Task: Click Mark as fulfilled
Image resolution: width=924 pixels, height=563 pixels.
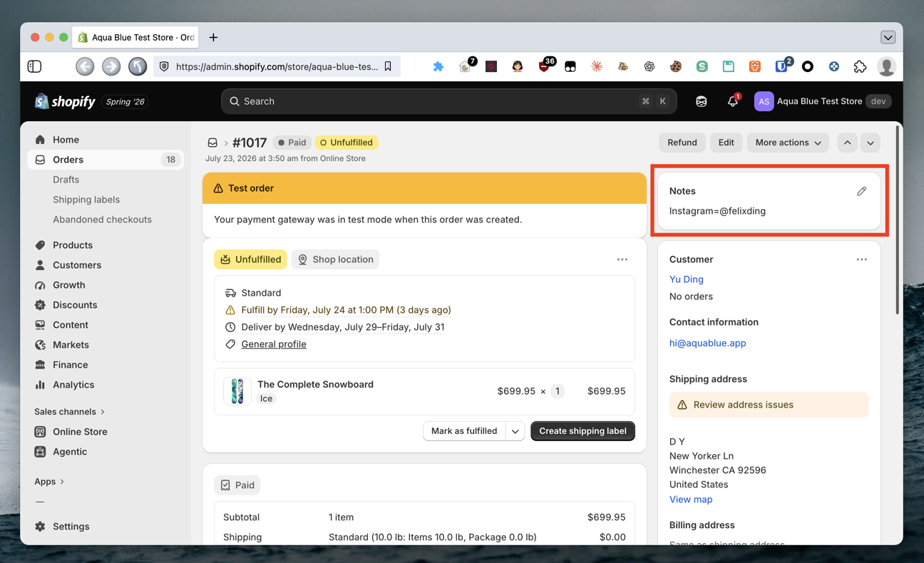Action: coord(464,431)
